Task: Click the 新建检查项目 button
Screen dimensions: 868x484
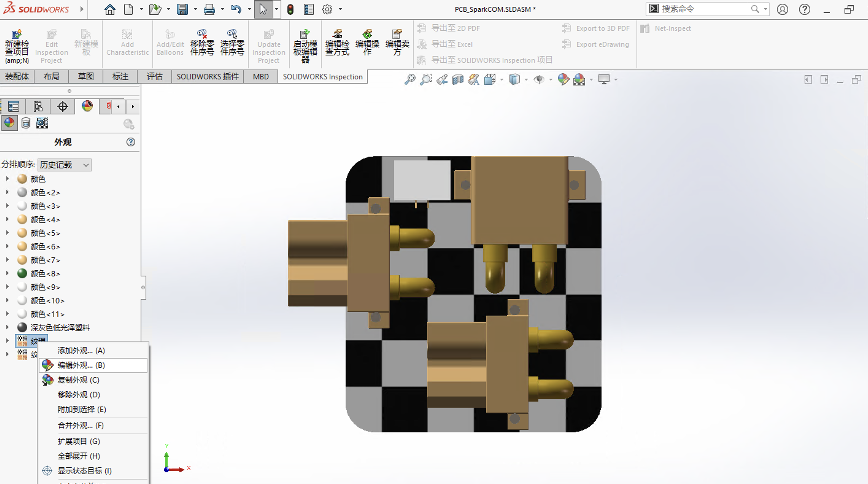Action: click(x=17, y=46)
